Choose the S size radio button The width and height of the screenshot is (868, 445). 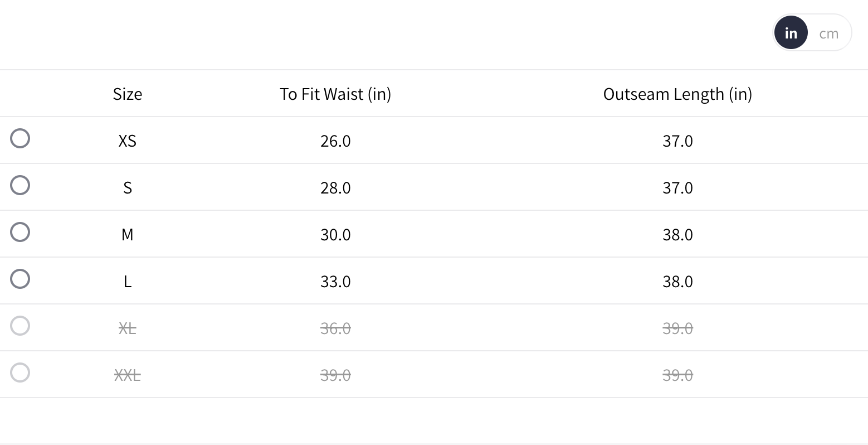(20, 185)
